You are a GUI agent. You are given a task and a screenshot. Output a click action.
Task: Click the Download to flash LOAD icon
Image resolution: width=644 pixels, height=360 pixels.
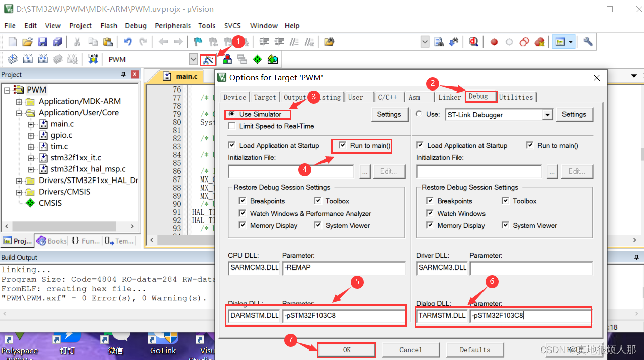pyautogui.click(x=93, y=59)
